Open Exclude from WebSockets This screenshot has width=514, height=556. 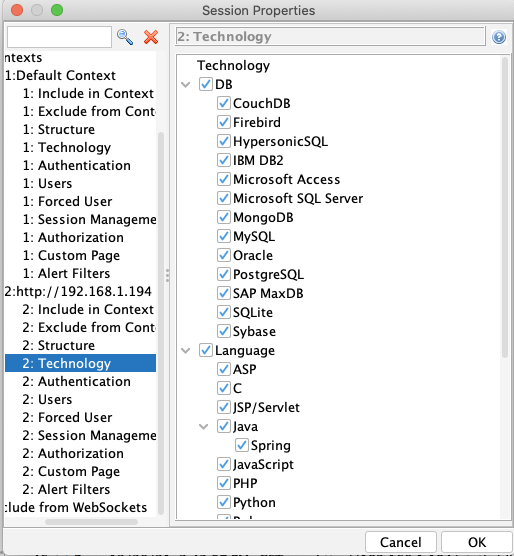click(x=76, y=507)
